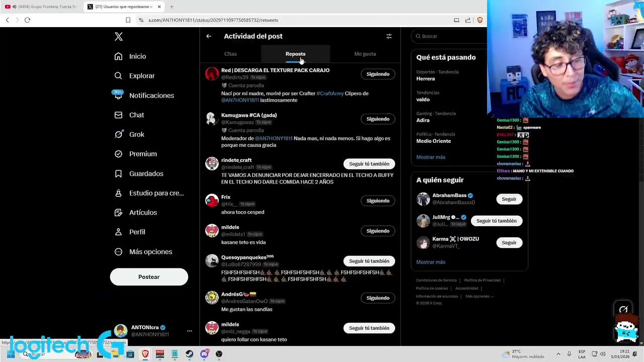
Task: Switch to the Citas tab
Action: point(230,54)
